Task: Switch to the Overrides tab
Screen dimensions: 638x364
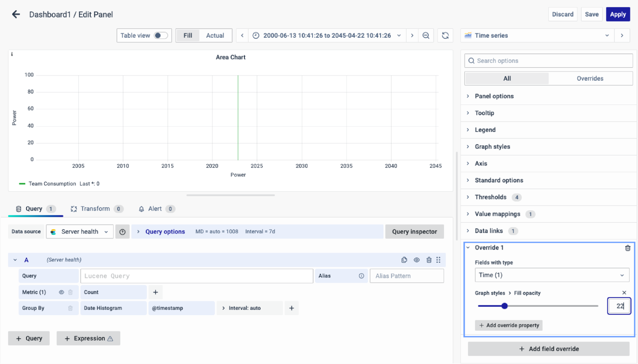Action: pyautogui.click(x=590, y=78)
